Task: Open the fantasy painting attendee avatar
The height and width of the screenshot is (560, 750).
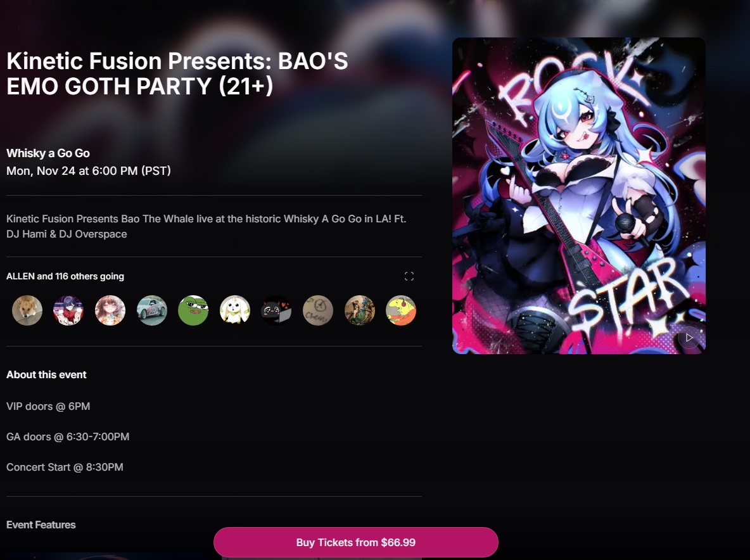Action: (359, 310)
